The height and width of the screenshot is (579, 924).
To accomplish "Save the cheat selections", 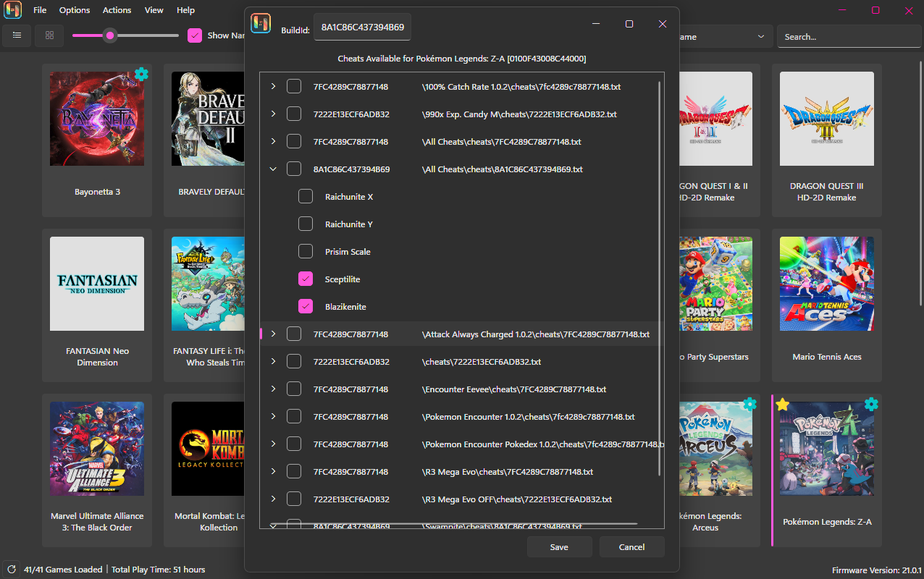I will (559, 547).
